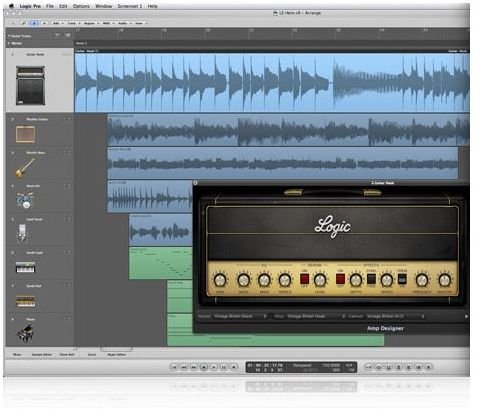Select the Piano track grand piano icon
Screen dimensions: 480x409
coord(25,334)
